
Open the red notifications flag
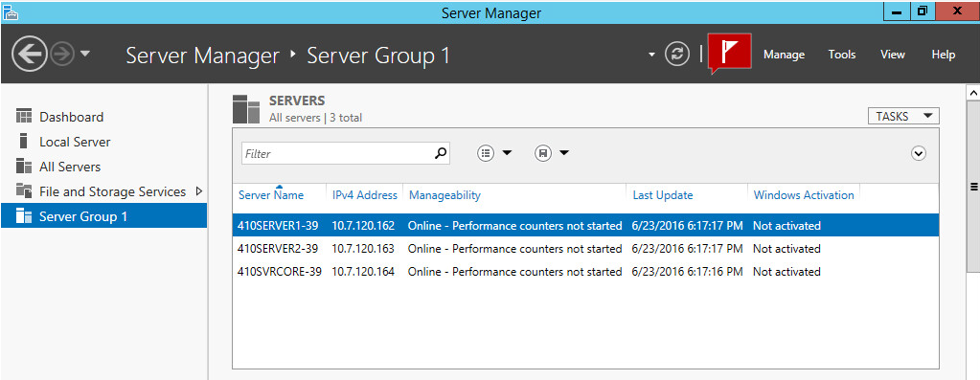click(729, 53)
